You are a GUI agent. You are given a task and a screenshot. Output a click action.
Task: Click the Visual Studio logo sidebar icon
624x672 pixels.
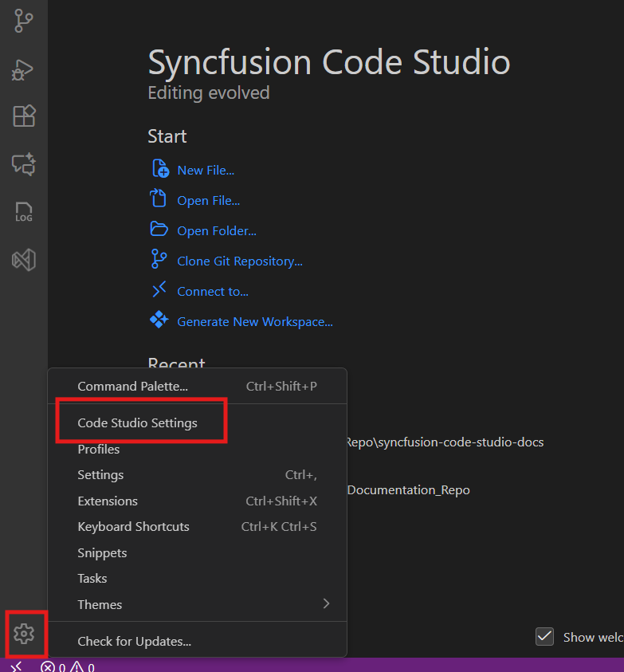coord(24,260)
